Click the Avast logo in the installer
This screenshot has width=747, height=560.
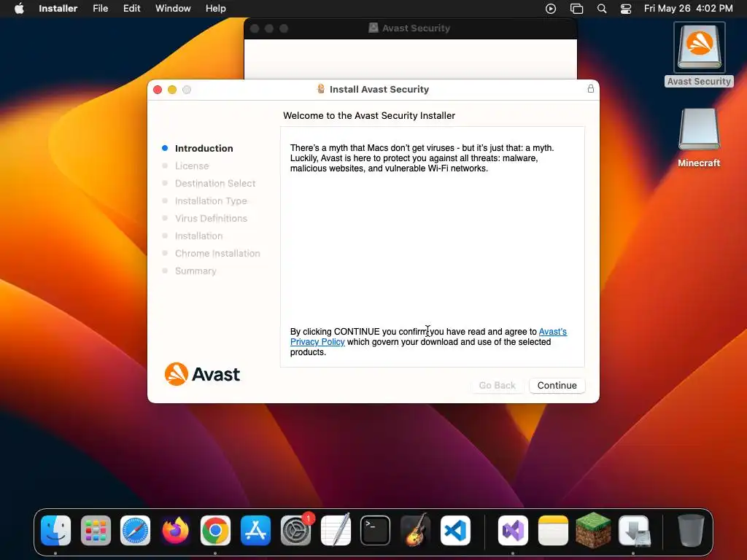[x=202, y=374]
